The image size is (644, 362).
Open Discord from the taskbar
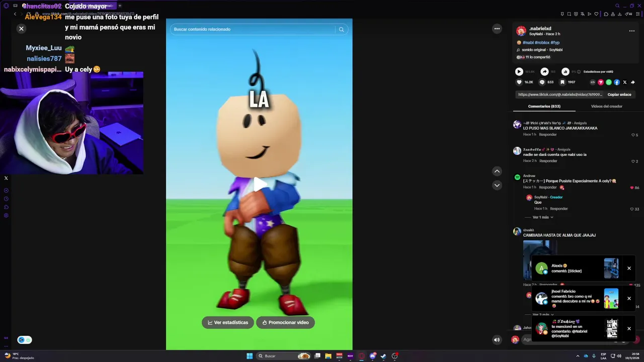tap(372, 356)
